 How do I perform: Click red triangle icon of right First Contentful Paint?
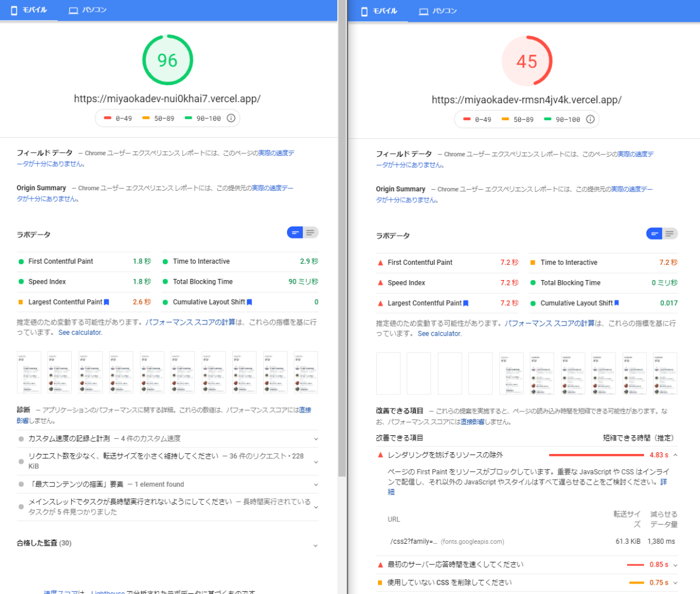[x=380, y=263]
